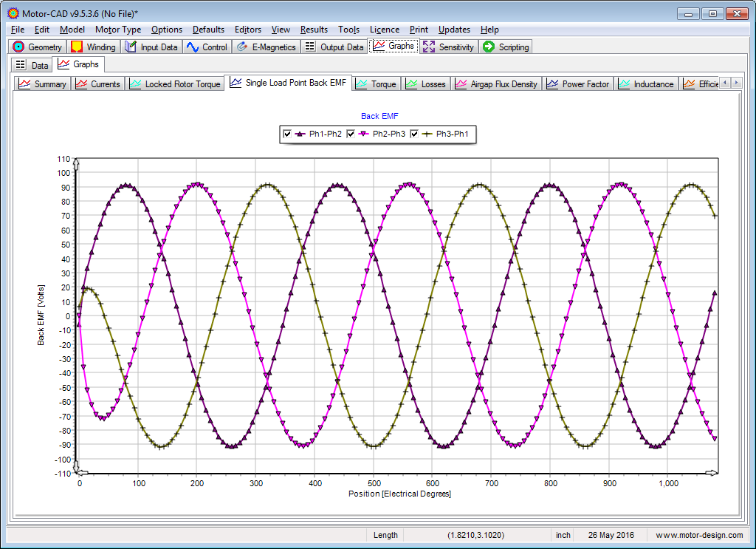756x549 pixels.
Task: Open the View menu
Action: [281, 30]
